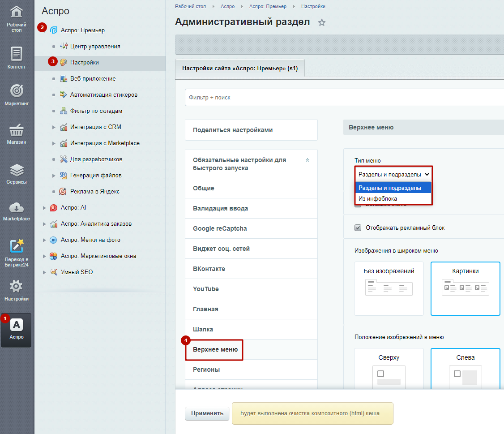504x434 pixels.
Task: Open the Магазин basket icon
Action: click(17, 130)
